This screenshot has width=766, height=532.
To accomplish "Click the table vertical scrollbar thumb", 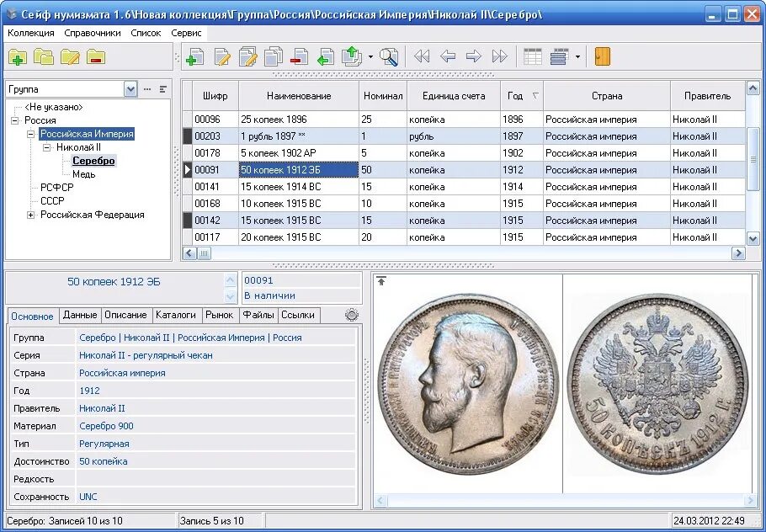I will 753,159.
